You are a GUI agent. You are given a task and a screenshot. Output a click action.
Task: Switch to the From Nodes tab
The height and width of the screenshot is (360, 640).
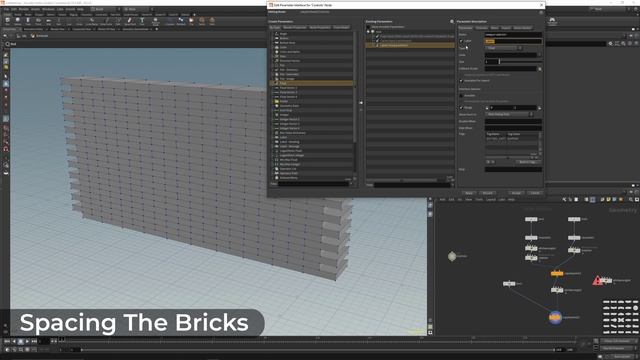[341, 27]
